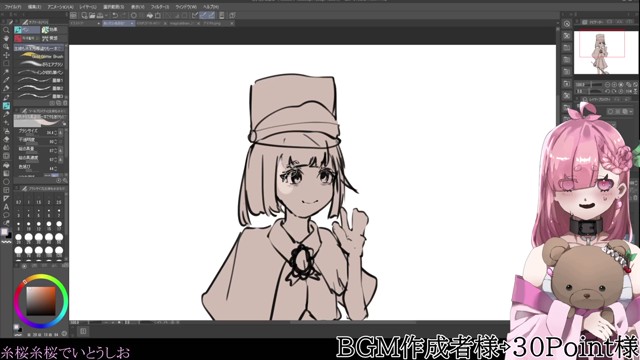The image size is (640, 360).
Task: Select the Eyedropper tool
Action: (x=6, y=80)
